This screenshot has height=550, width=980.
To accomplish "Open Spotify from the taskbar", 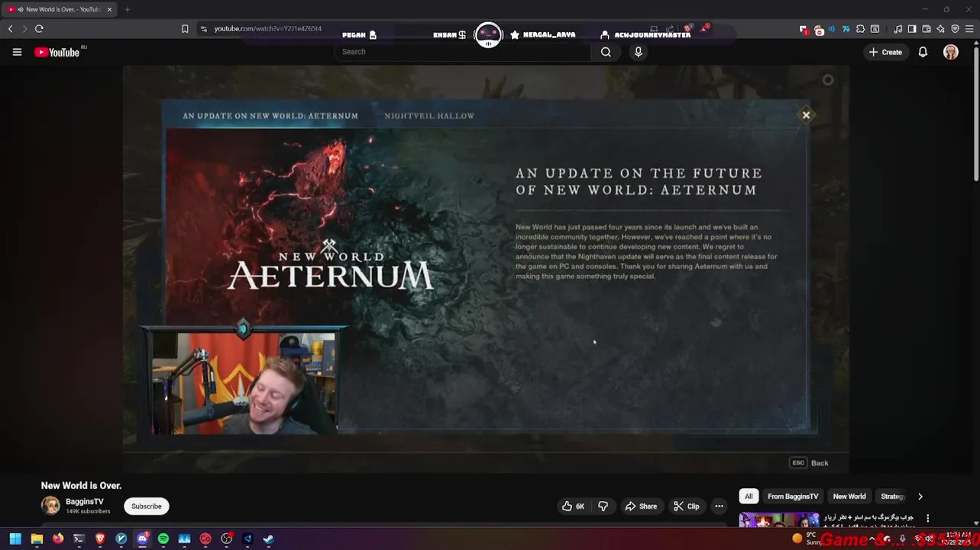I will [163, 539].
